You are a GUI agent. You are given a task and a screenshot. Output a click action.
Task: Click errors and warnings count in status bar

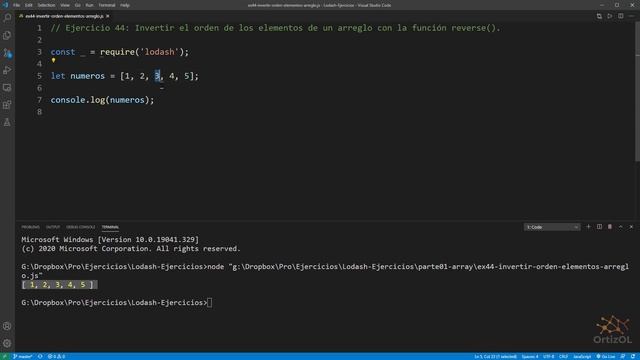(56, 356)
